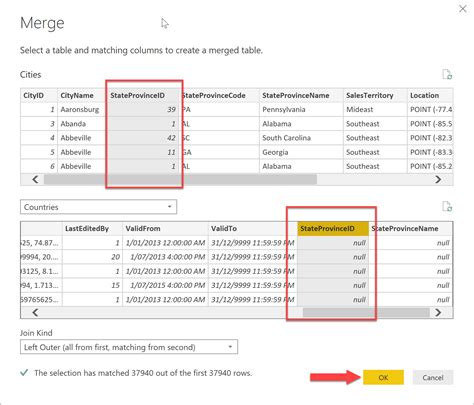The width and height of the screenshot is (474, 405).
Task: Click the Countries table horizontal scrollbar thumb
Action: coord(366,312)
